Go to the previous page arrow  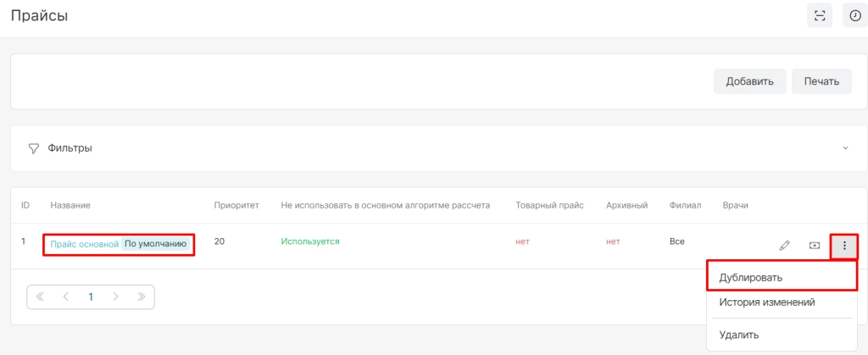click(65, 297)
